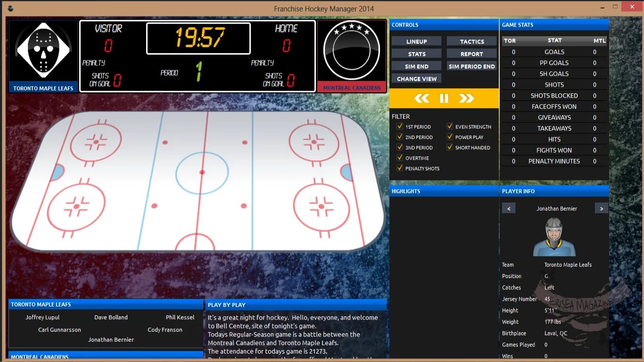The image size is (644, 362).
Task: Click the Shots Blocked stat row
Action: [554, 96]
